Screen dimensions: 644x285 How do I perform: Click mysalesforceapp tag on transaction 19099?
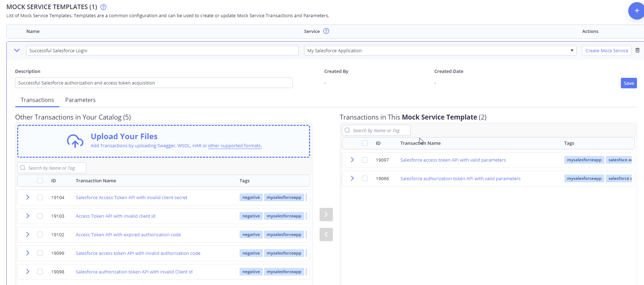pos(284,253)
